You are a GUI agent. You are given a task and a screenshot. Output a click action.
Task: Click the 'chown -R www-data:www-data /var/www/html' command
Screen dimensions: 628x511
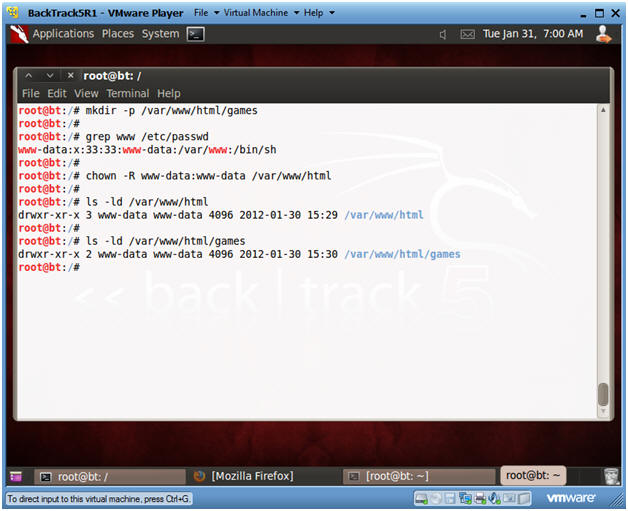pyautogui.click(x=208, y=176)
